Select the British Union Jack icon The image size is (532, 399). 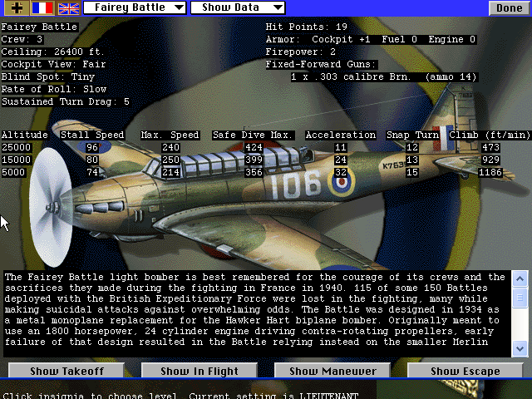click(x=68, y=7)
